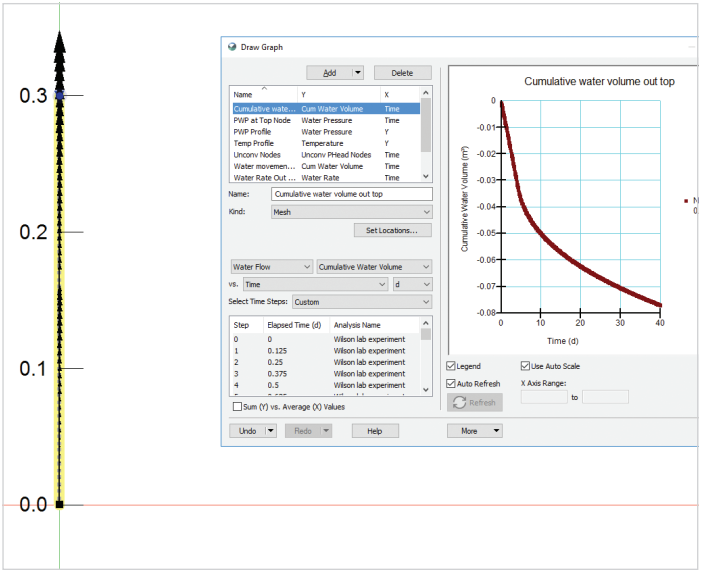The width and height of the screenshot is (701, 573).
Task: Select the PWP Profile graph row
Action: click(x=326, y=132)
